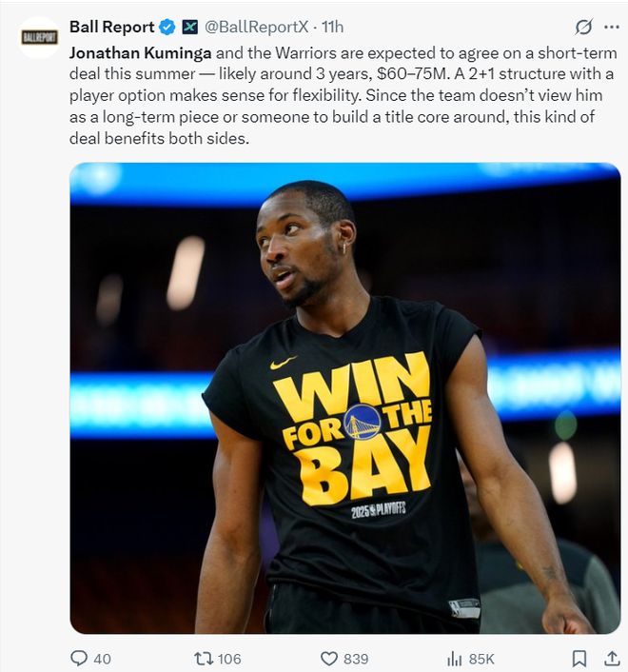628x672 pixels.
Task: Bookmark this Ball Report post
Action: (579, 658)
